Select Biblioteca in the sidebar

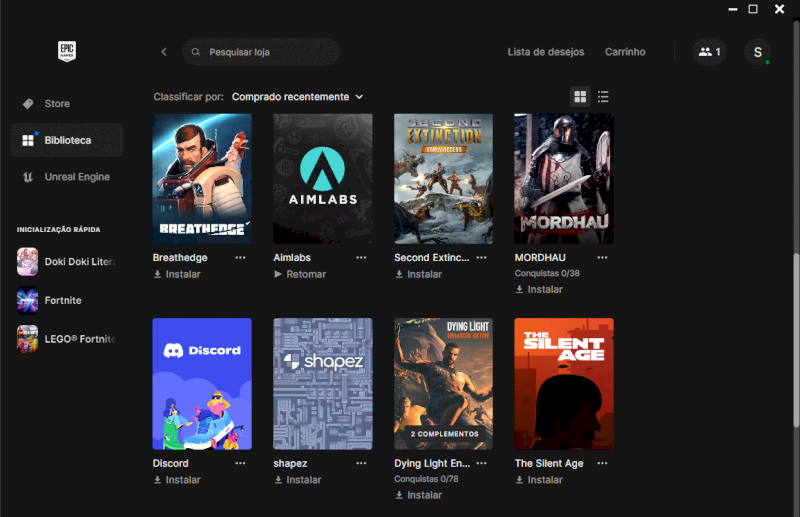(x=67, y=141)
